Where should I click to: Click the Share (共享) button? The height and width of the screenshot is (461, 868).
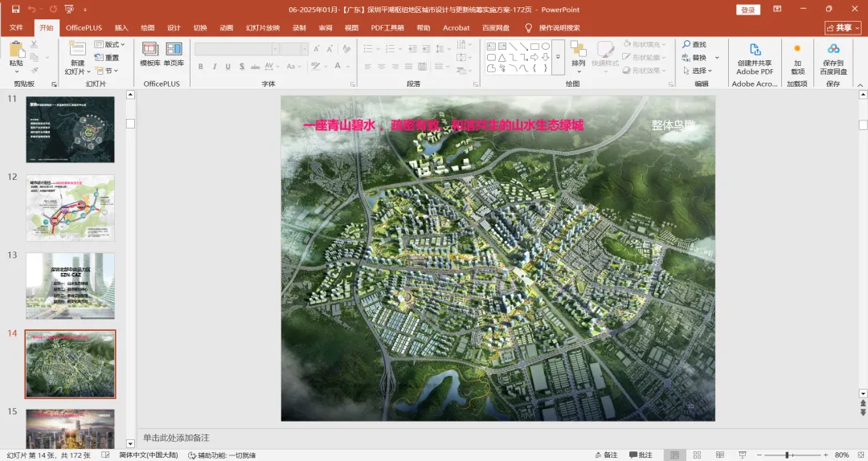pyautogui.click(x=844, y=27)
